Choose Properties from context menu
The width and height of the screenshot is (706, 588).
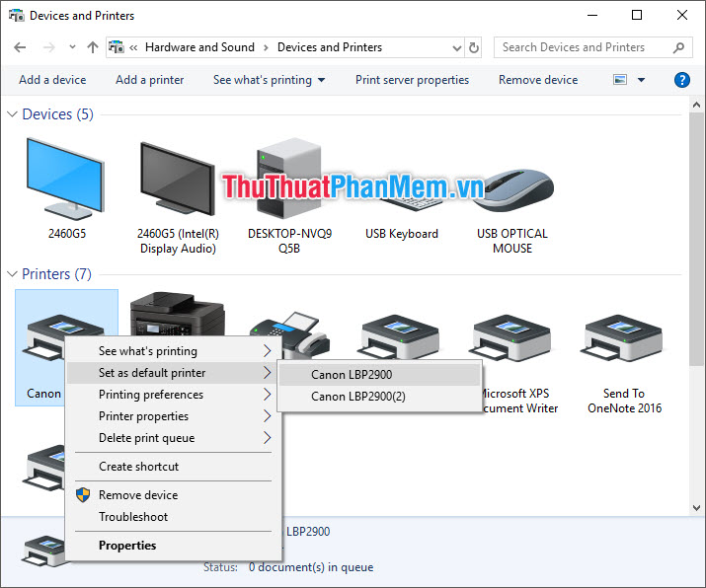click(x=174, y=546)
